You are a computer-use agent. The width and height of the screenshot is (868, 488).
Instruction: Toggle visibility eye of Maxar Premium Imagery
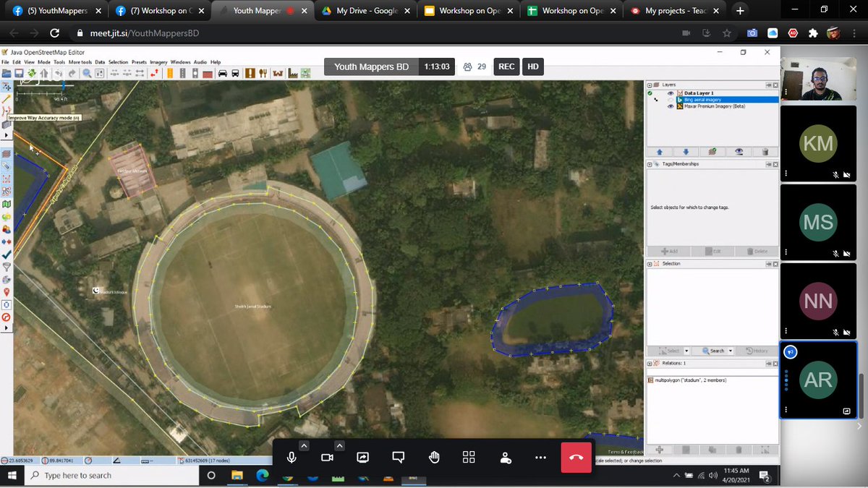[671, 106]
